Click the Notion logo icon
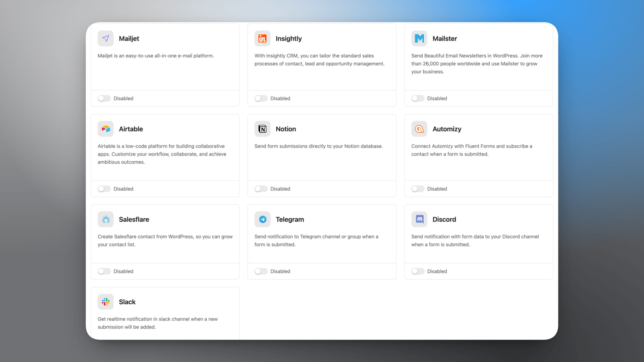Viewport: 644px width, 362px height. pos(262,129)
